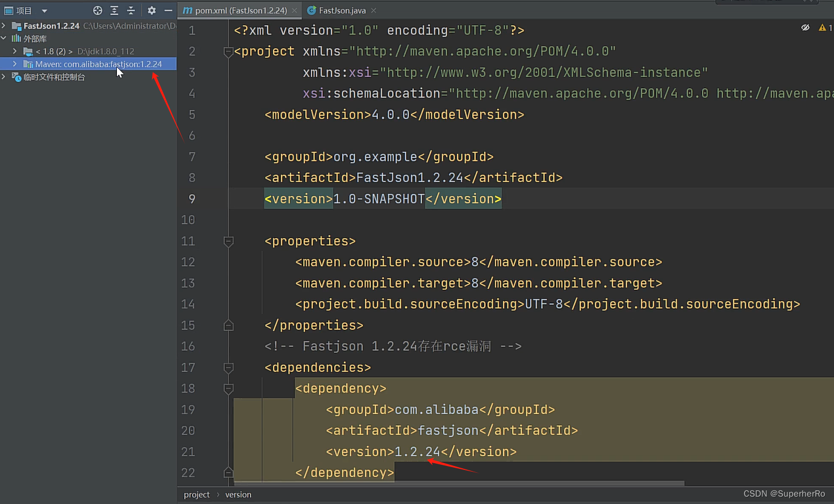Hide the project tool window with minus icon
This screenshot has width=834, height=504.
pos(168,10)
